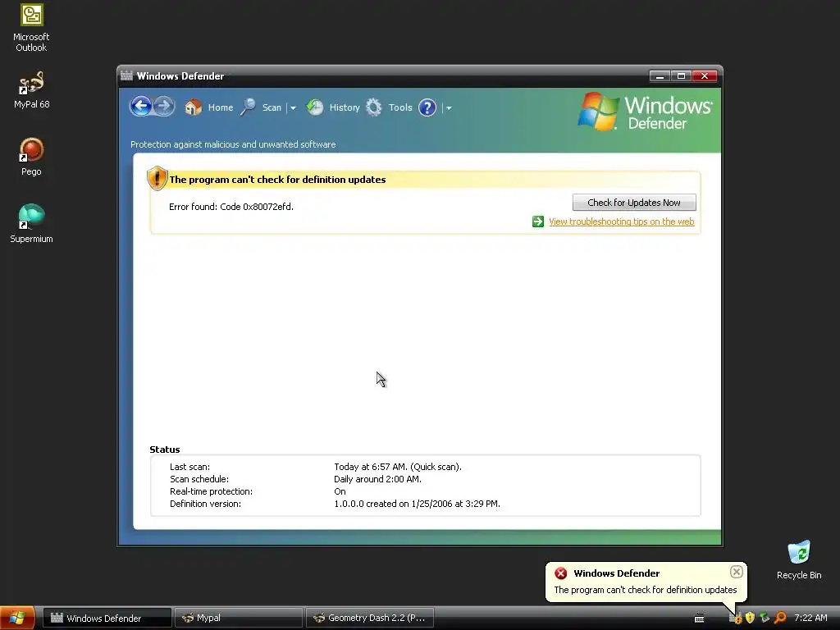Screen dimensions: 840x630
Task: Click the orange magnifier tray icon
Action: pyautogui.click(x=781, y=618)
